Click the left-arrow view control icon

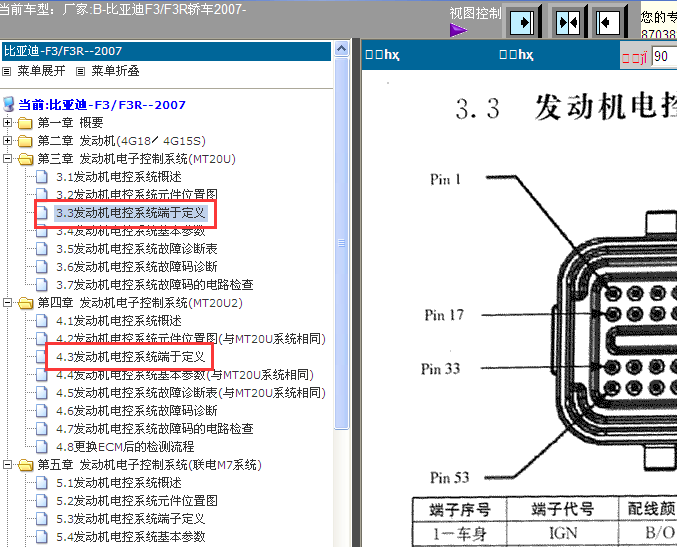click(607, 22)
